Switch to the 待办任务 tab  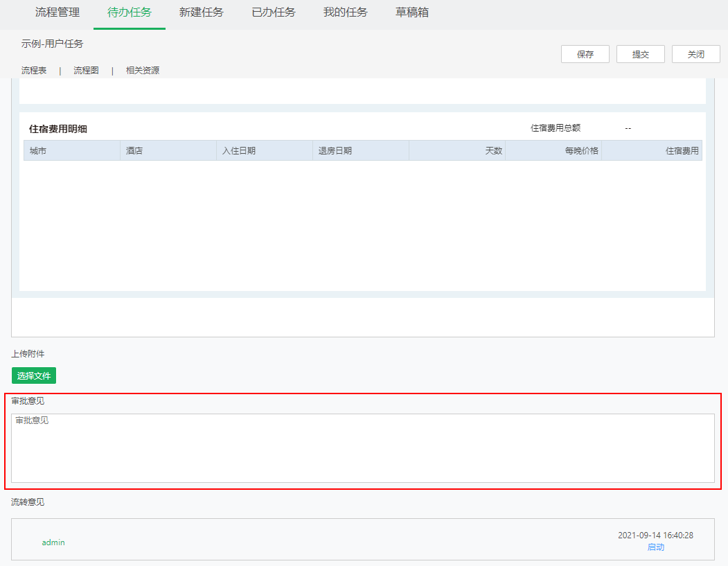[x=130, y=12]
